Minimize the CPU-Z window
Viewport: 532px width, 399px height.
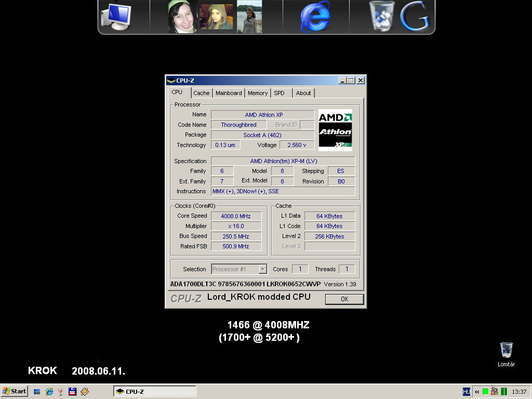[342, 81]
